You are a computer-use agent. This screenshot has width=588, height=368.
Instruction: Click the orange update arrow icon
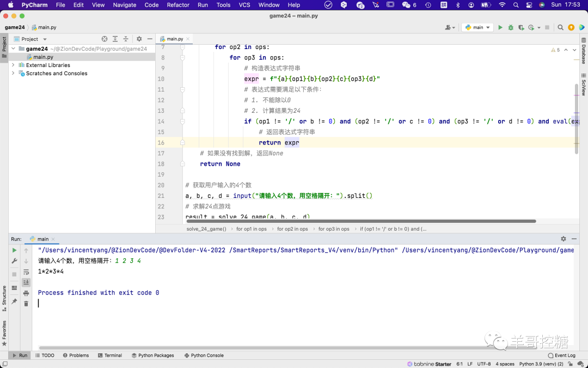[x=571, y=27]
